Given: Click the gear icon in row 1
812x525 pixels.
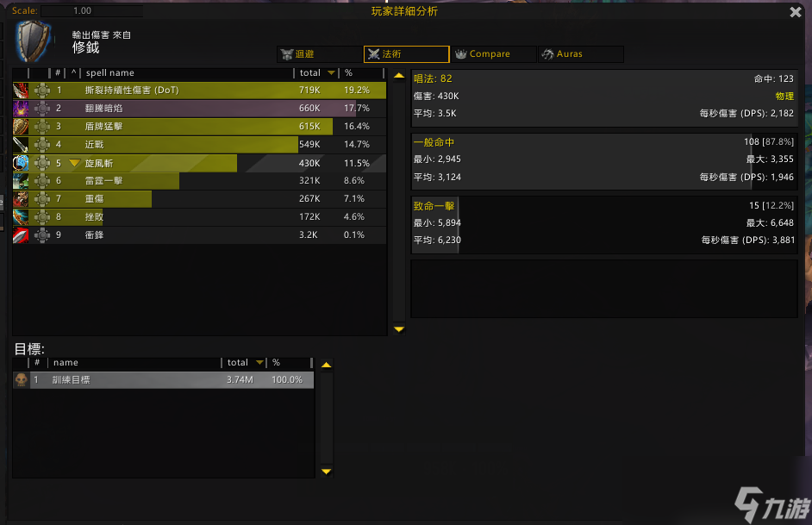Looking at the screenshot, I should point(42,91).
